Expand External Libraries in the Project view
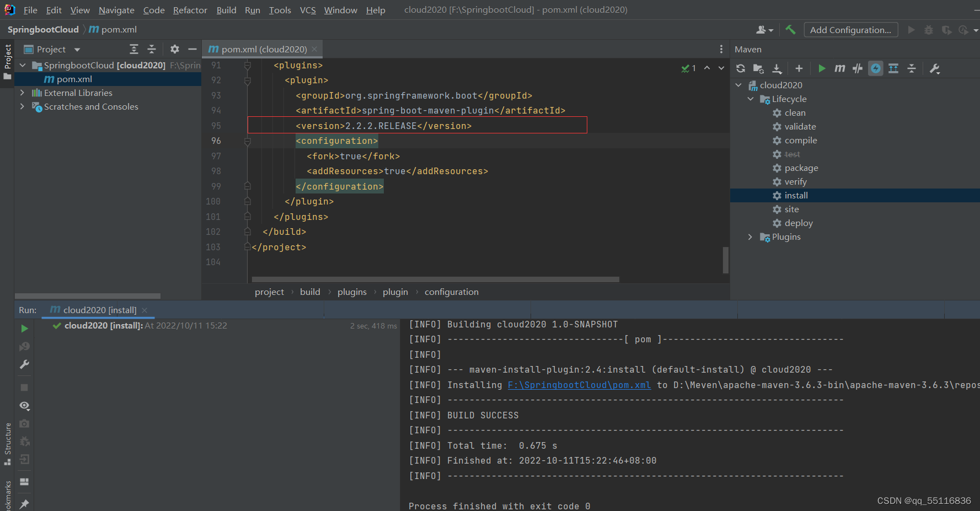 22,93
